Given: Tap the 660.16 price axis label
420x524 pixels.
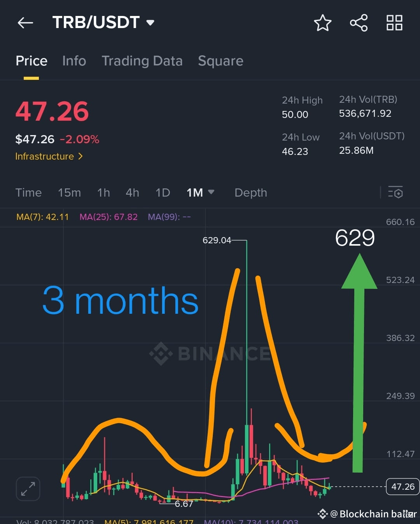Looking at the screenshot, I should tap(400, 222).
